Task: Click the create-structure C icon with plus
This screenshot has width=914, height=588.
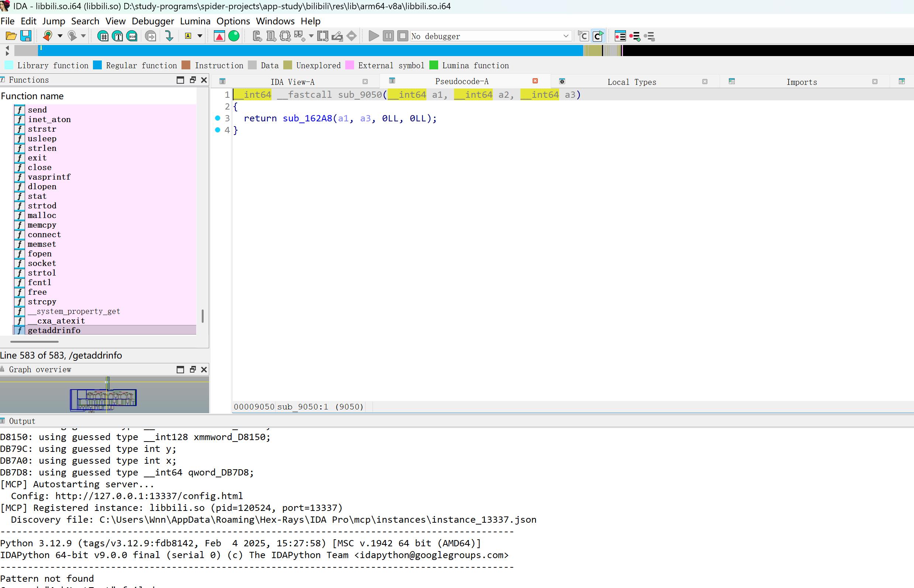Action: (x=257, y=36)
